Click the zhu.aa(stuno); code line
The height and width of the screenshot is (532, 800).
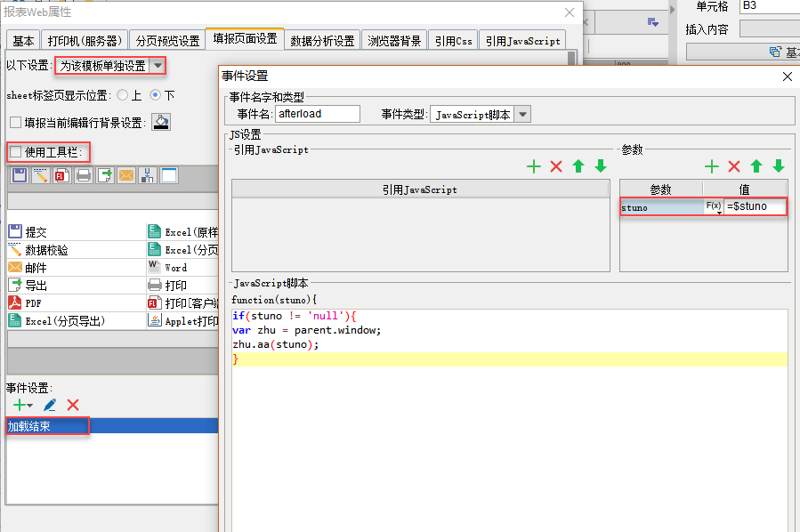[276, 345]
